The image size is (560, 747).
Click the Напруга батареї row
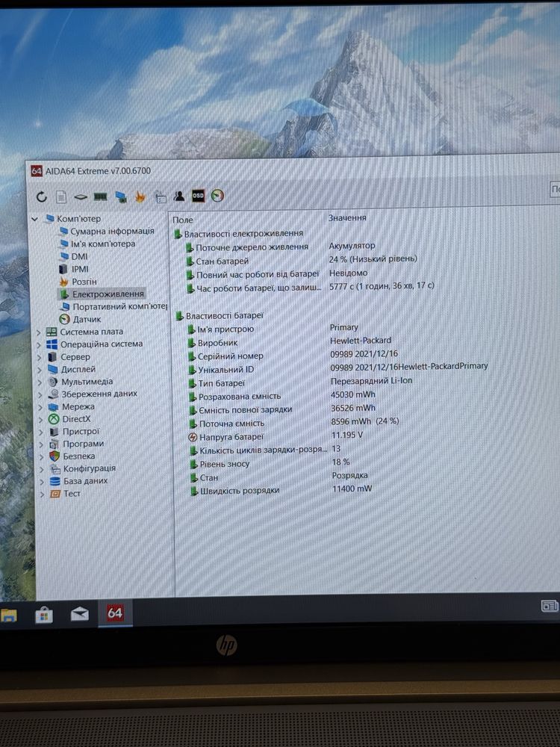[277, 436]
